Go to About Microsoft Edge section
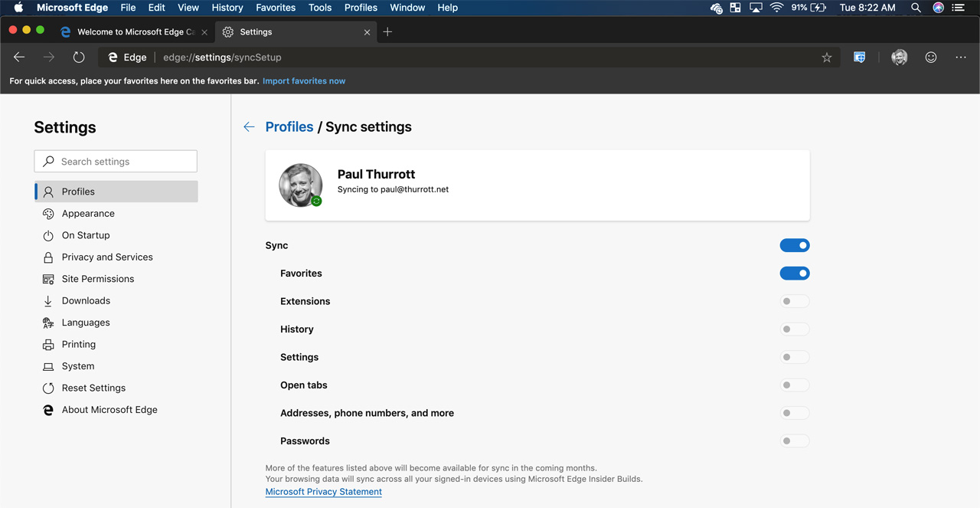Image resolution: width=980 pixels, height=508 pixels. click(109, 410)
